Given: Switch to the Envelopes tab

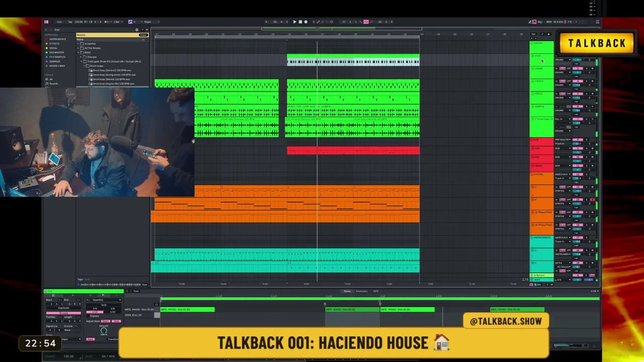Looking at the screenshot, I should pos(362,291).
